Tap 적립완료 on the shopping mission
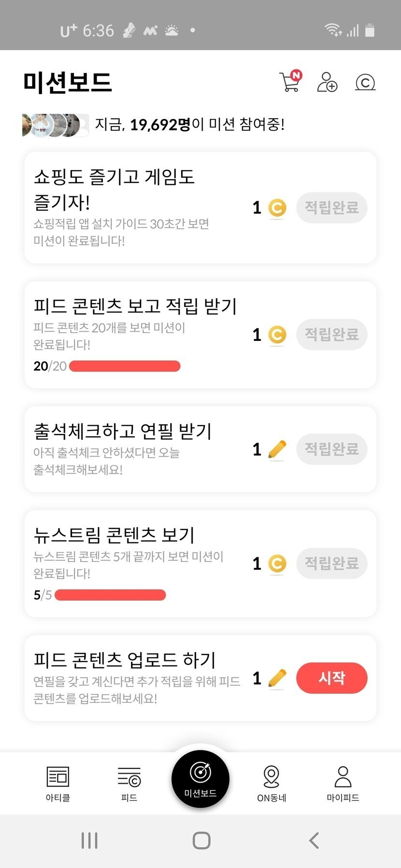Screen dimensions: 401x868 (x=331, y=208)
